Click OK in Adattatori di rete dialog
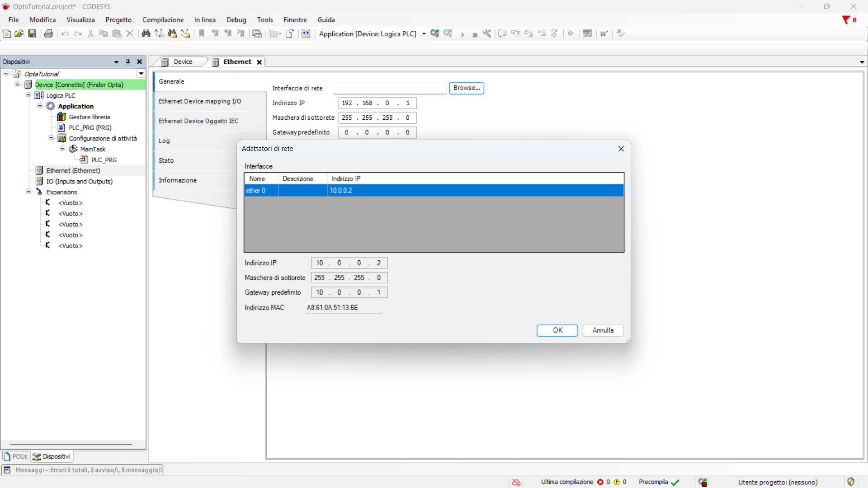 point(557,330)
